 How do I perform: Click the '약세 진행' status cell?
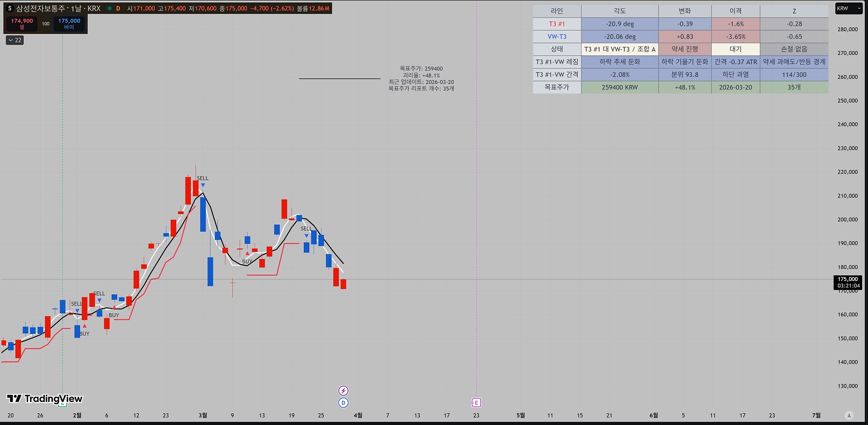pyautogui.click(x=685, y=49)
